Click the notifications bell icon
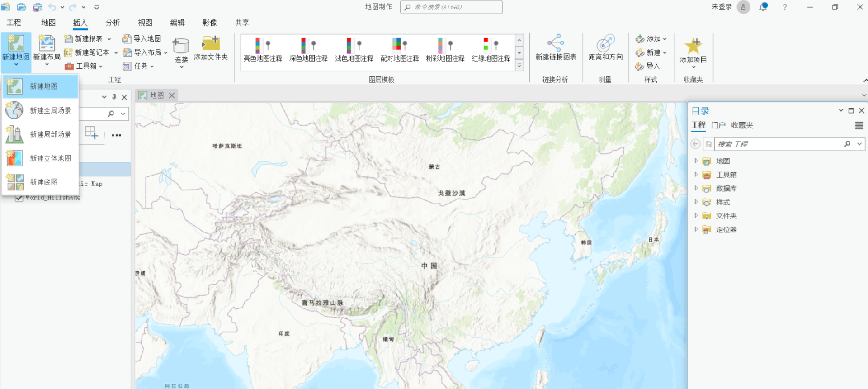The width and height of the screenshot is (868, 389). click(764, 7)
